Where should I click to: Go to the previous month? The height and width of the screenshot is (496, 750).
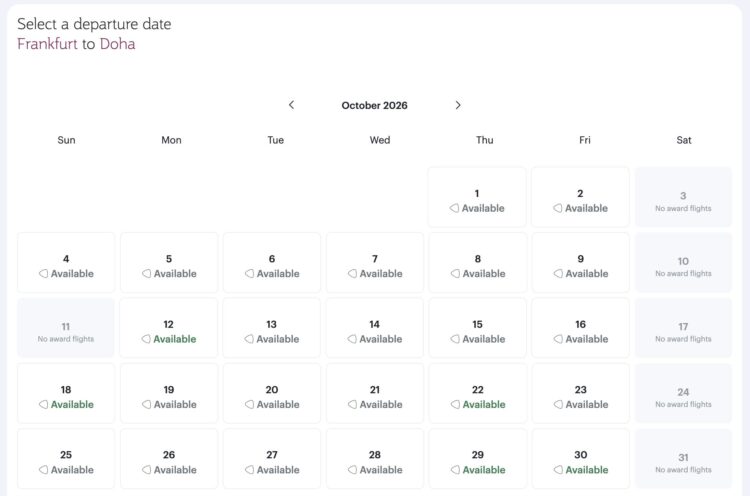tap(291, 105)
